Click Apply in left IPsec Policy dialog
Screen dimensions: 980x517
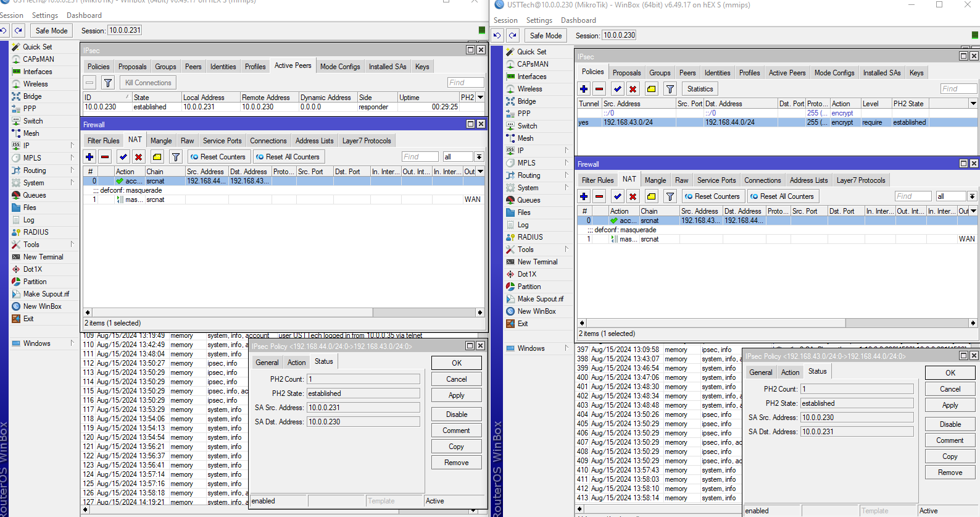pos(457,395)
